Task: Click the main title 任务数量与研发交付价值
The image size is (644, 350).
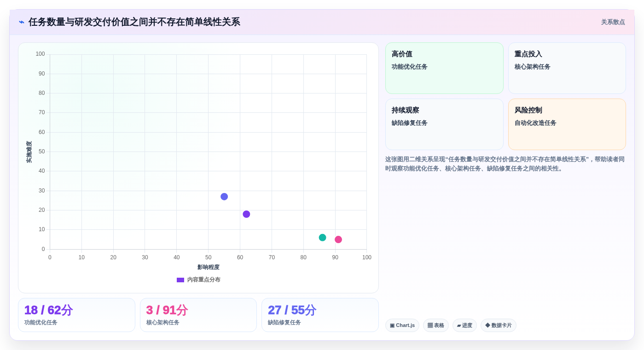Action: 134,22
